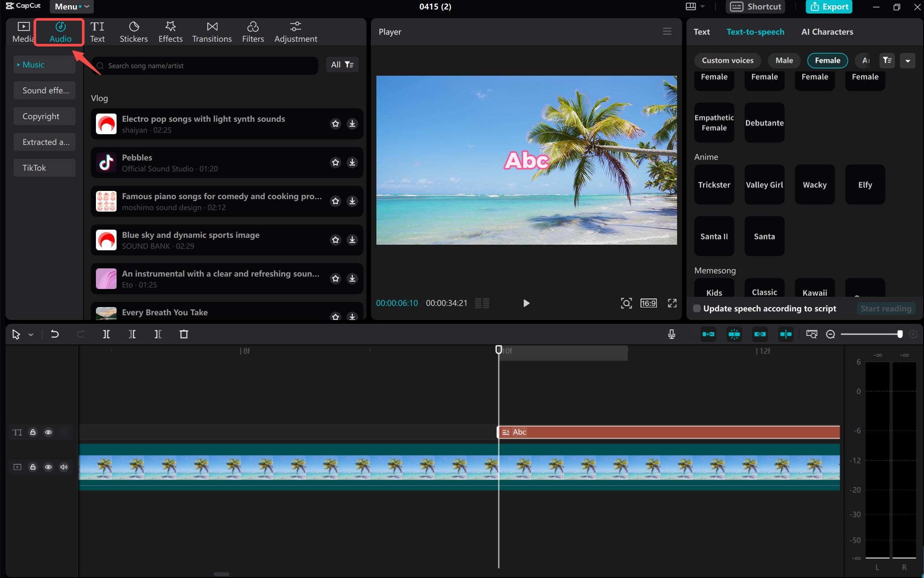The image size is (924, 578).
Task: Toggle visibility eye of the text track
Action: click(48, 432)
